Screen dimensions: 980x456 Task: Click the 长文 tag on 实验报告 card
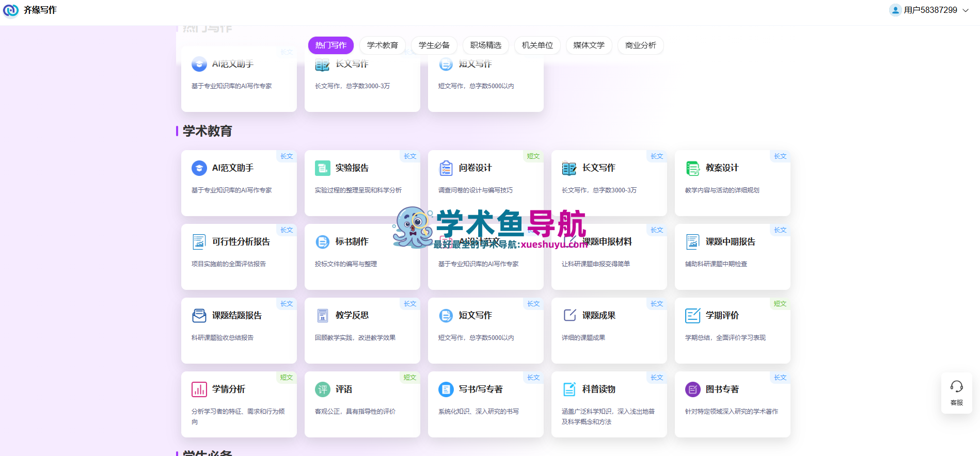(x=410, y=156)
